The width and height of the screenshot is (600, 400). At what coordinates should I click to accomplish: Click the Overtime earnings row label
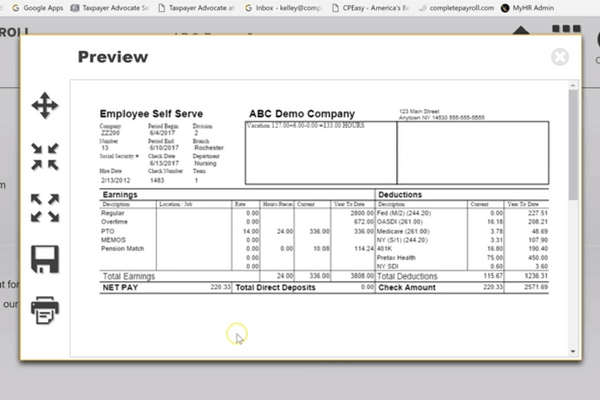click(114, 222)
